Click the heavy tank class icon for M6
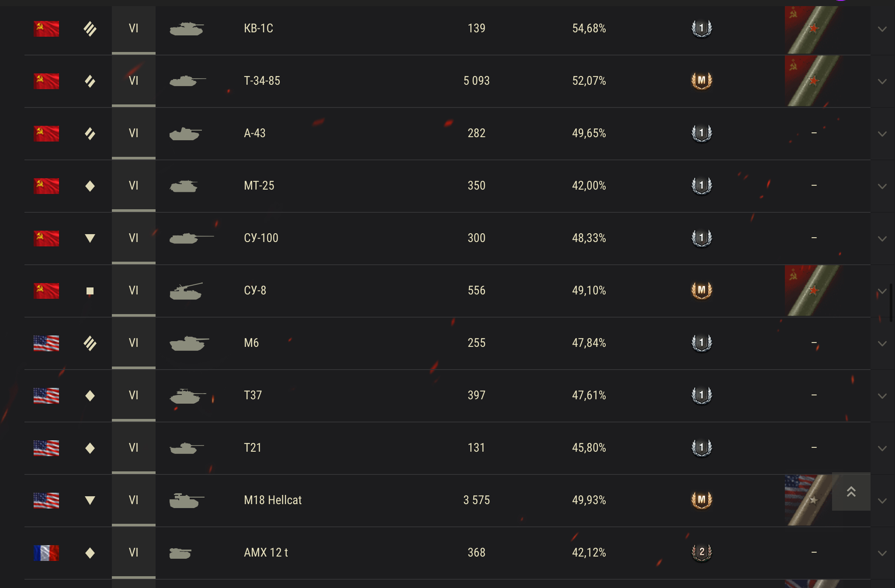Viewport: 895px width, 588px height. 90,343
